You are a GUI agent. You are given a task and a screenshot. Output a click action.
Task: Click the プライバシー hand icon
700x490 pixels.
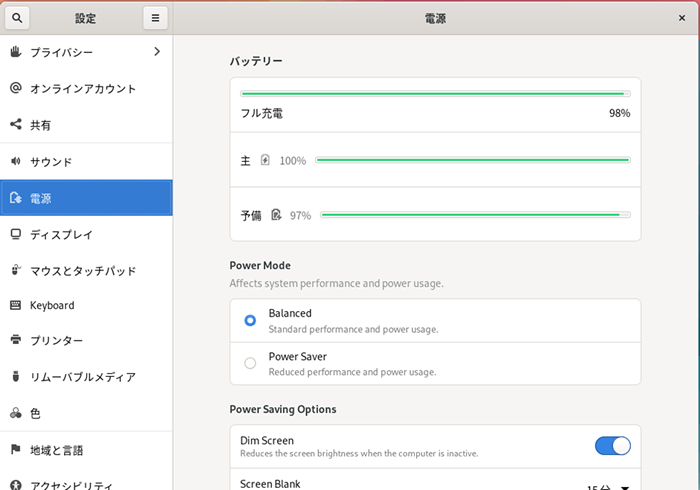[x=16, y=51]
